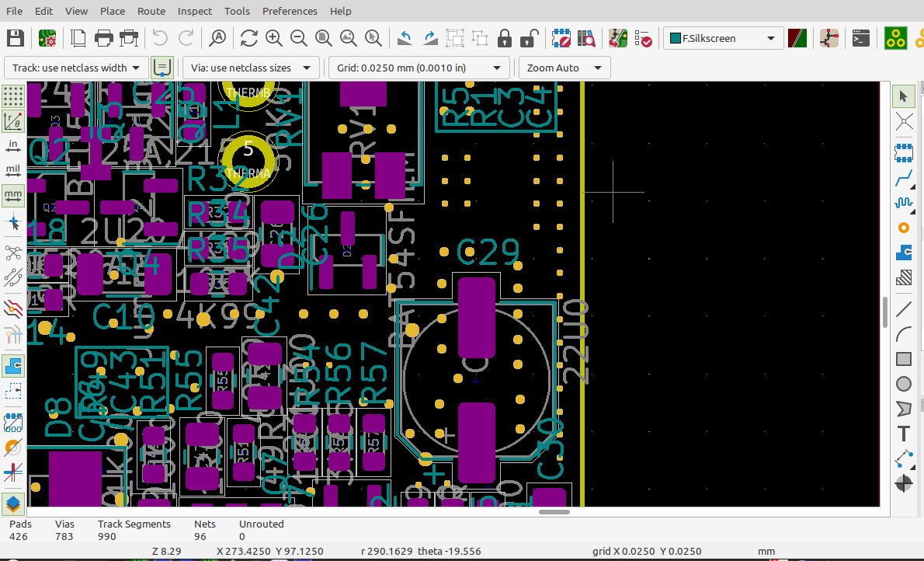Viewport: 924px width, 561px height.
Task: Click the Draw Circle tool
Action: point(904,384)
